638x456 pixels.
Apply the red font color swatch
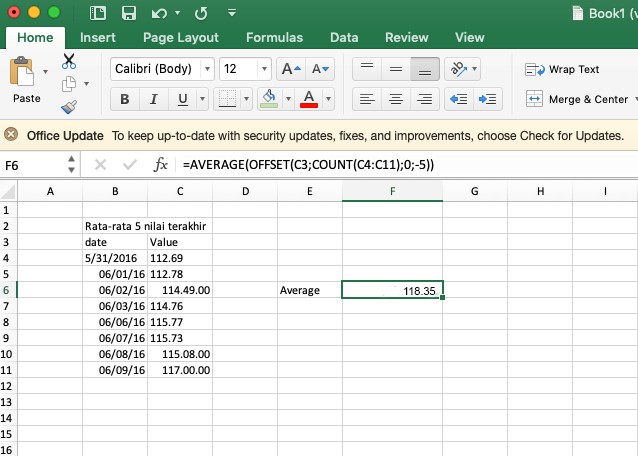[x=309, y=99]
